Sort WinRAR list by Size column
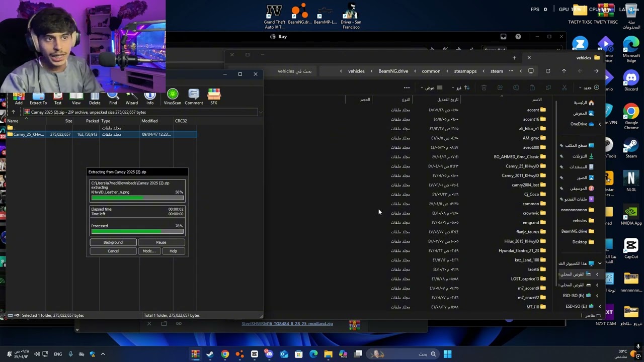The height and width of the screenshot is (362, 644). point(60,121)
